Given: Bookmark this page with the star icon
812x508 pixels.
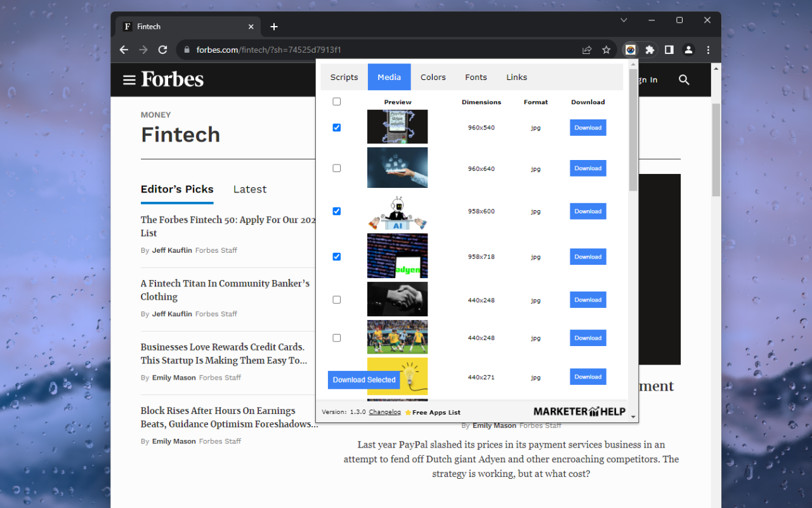Looking at the screenshot, I should [x=606, y=50].
